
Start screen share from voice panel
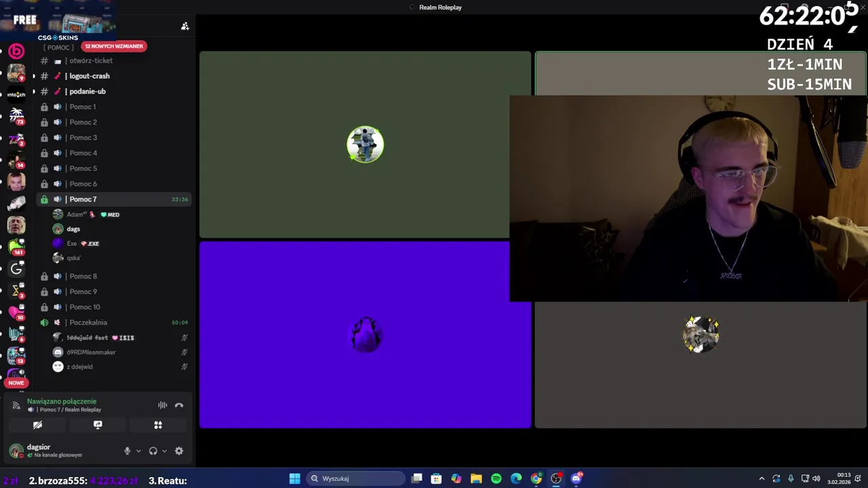coord(98,425)
